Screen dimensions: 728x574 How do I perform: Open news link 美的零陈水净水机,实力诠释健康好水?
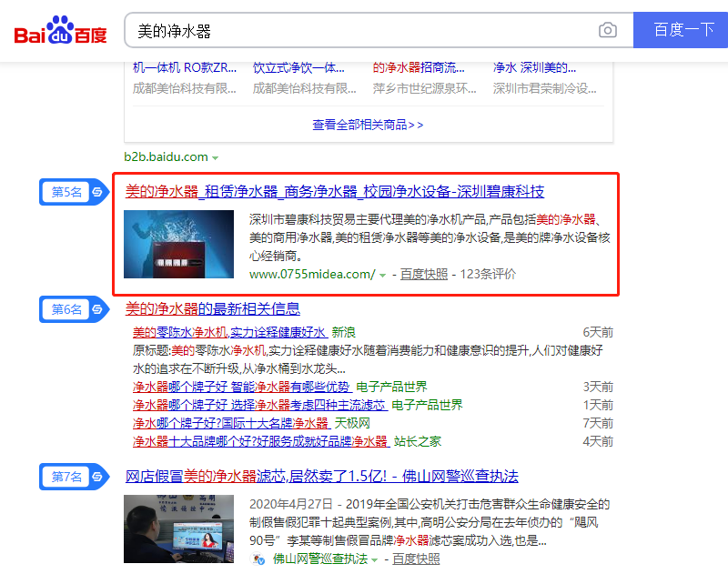pos(230,332)
